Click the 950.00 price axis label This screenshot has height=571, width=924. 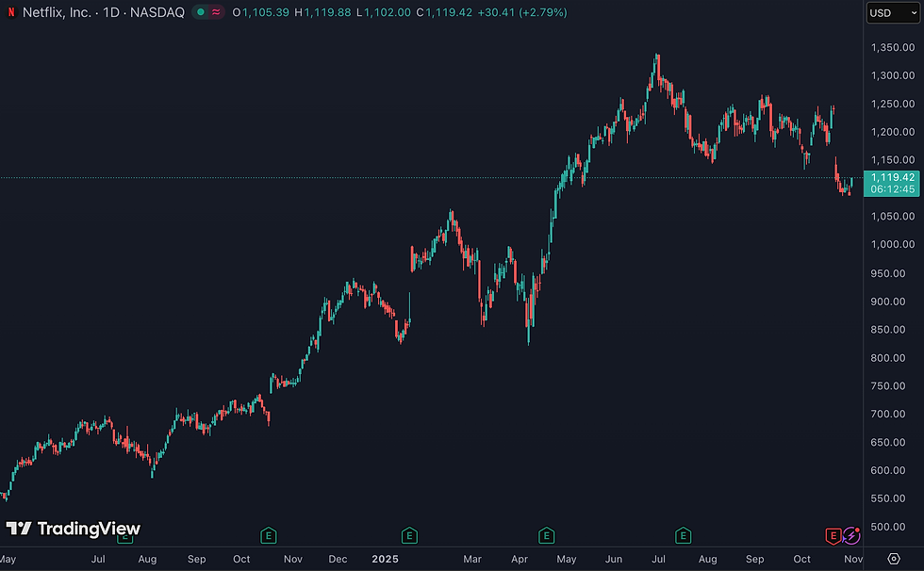(x=888, y=273)
